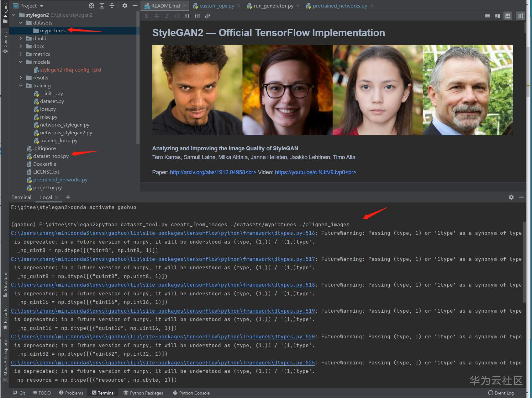Expand the results folder

pos(21,78)
